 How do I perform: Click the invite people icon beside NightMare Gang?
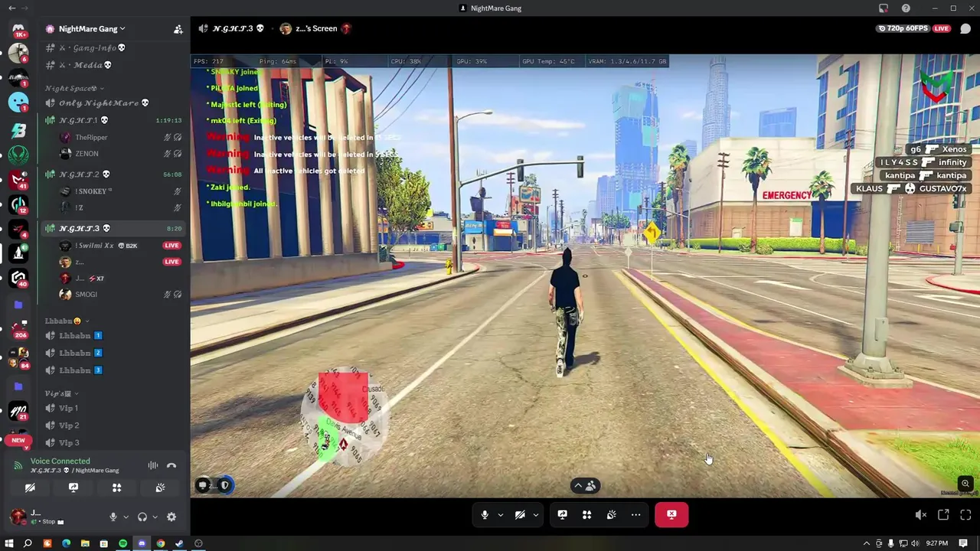point(178,29)
